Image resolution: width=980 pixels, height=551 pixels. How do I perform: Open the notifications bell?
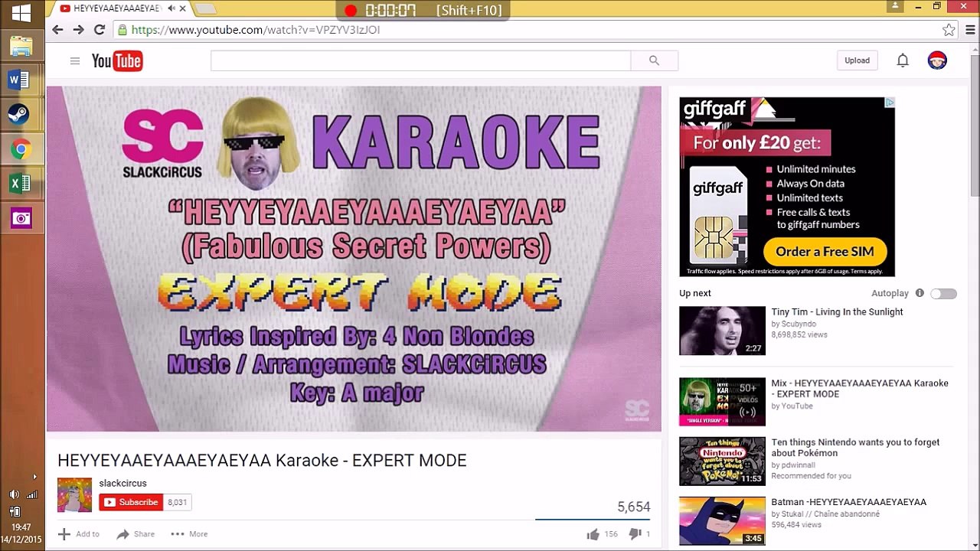pos(903,60)
